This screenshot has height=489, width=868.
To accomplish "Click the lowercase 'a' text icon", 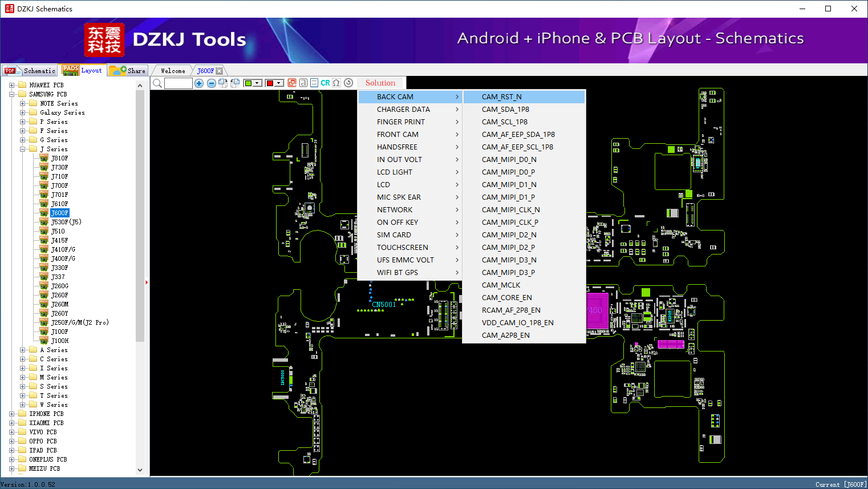I will pyautogui.click(x=303, y=83).
